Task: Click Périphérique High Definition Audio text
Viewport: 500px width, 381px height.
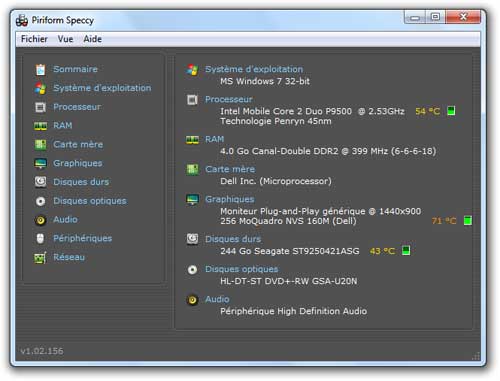Action: pyautogui.click(x=293, y=311)
